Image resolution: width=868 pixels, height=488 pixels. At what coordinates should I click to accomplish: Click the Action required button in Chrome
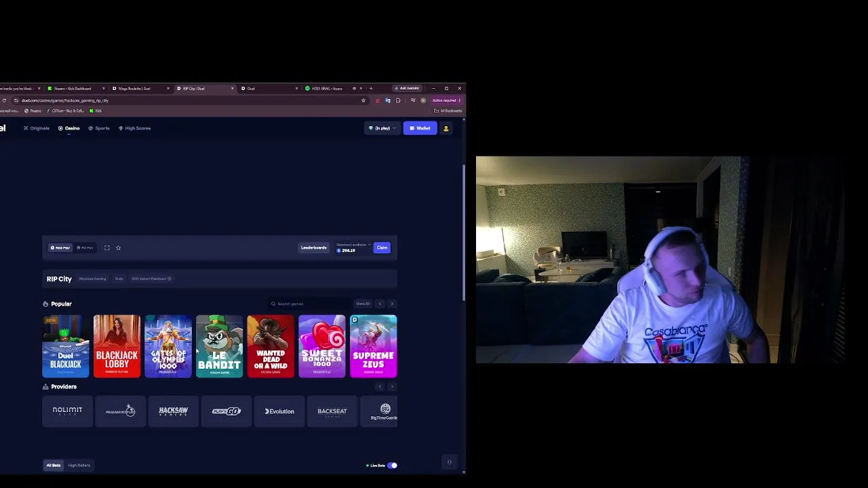446,100
